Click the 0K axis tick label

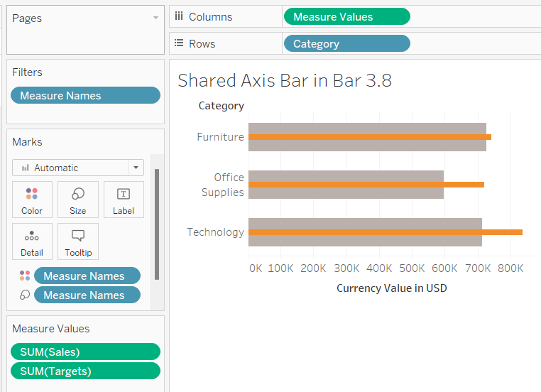coord(256,268)
